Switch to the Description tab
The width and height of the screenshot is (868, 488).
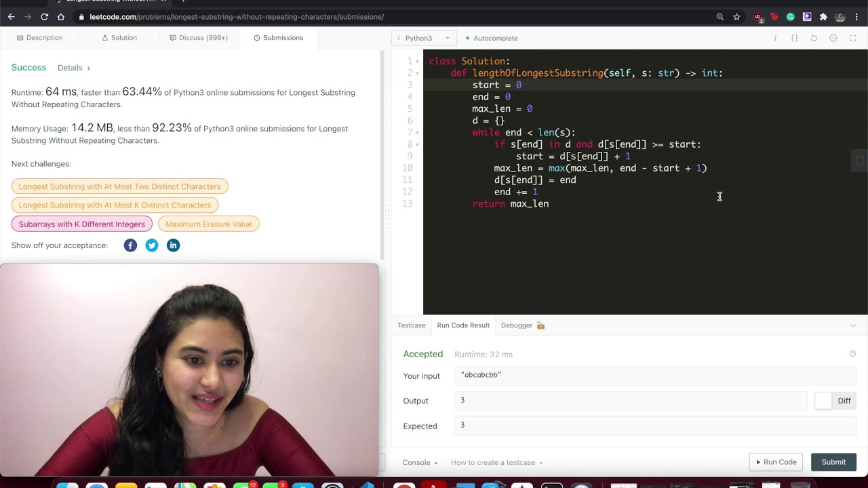[x=40, y=38]
